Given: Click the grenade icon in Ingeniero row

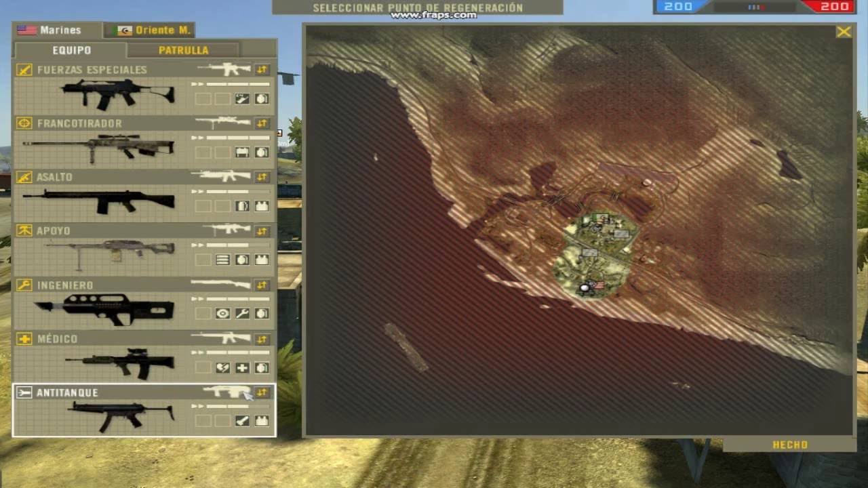Looking at the screenshot, I should pos(262,314).
